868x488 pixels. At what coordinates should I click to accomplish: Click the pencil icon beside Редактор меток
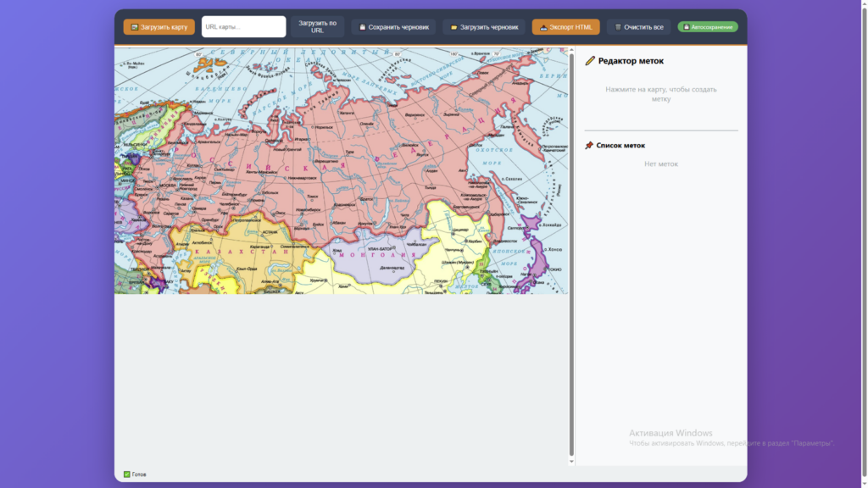point(590,61)
